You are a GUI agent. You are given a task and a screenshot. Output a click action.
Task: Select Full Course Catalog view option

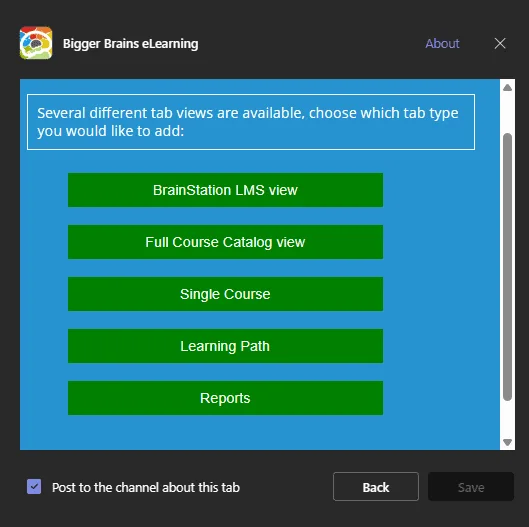225,242
